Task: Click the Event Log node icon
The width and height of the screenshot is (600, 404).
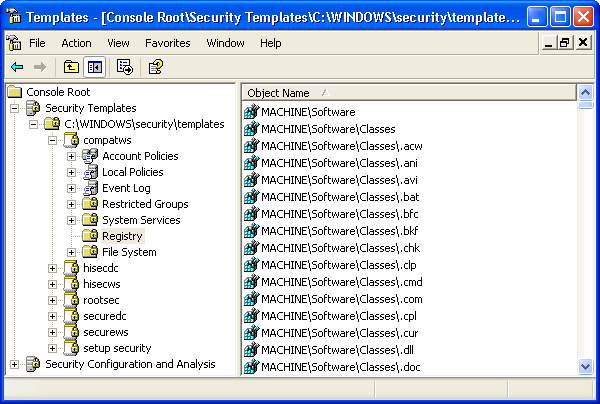Action: [x=90, y=188]
